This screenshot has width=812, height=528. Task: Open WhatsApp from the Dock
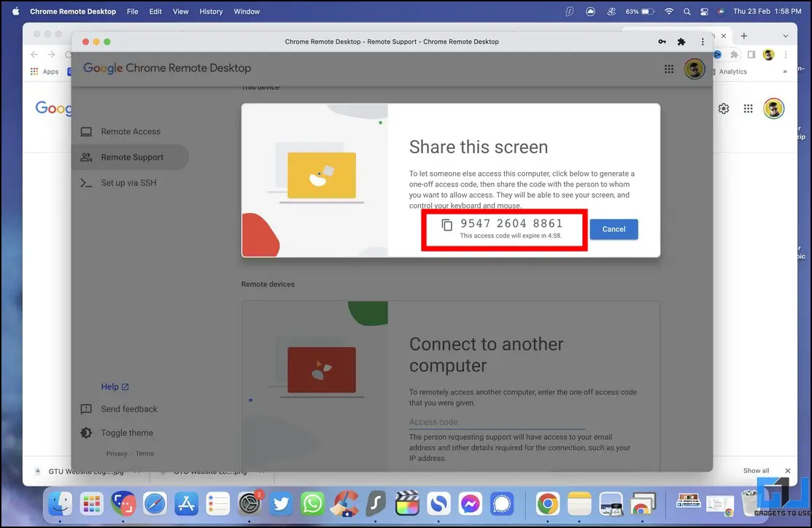click(313, 504)
